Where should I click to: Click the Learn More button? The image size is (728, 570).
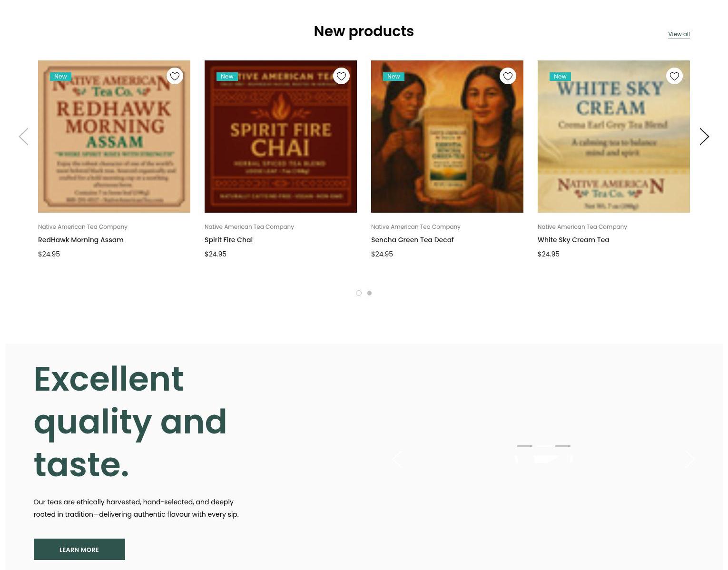coord(79,550)
